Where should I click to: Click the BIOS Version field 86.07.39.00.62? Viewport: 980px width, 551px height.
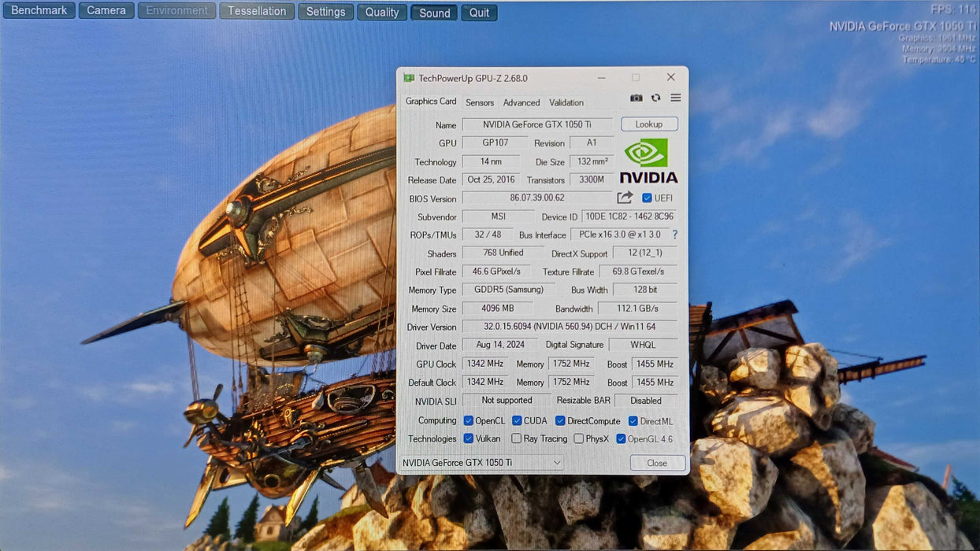(x=537, y=198)
